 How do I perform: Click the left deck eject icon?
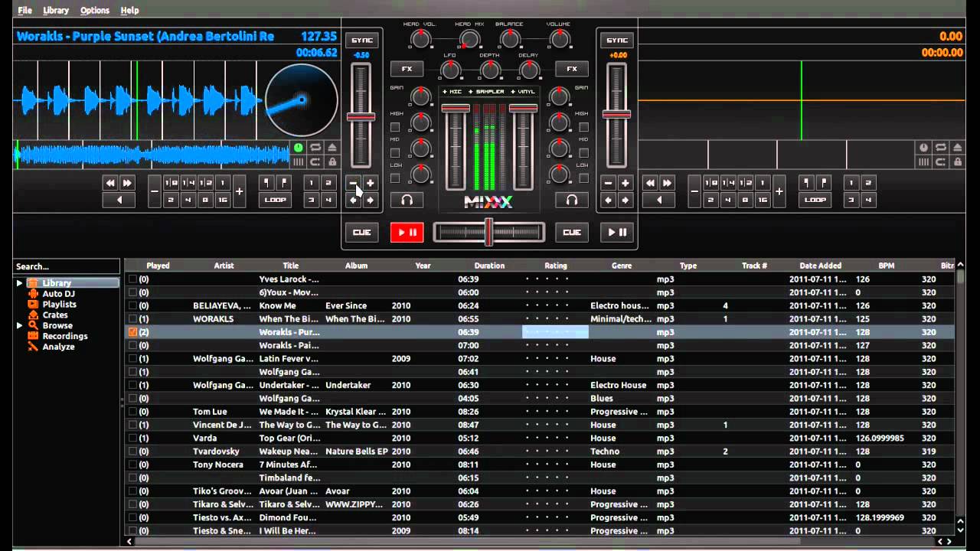pyautogui.click(x=332, y=148)
